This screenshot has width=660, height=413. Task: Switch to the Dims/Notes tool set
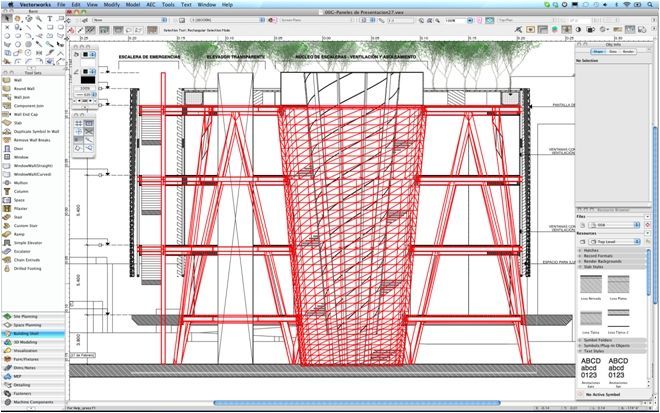coord(23,366)
